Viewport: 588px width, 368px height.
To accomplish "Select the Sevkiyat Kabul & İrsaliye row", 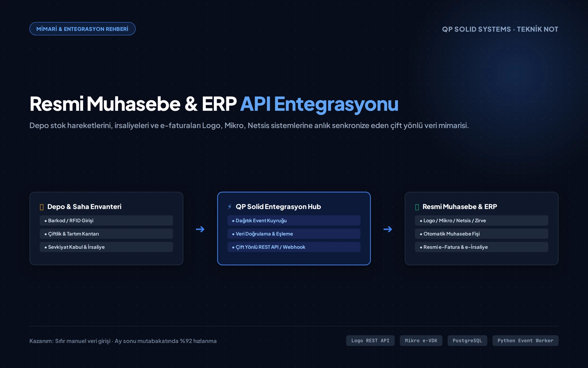I will 106,247.
